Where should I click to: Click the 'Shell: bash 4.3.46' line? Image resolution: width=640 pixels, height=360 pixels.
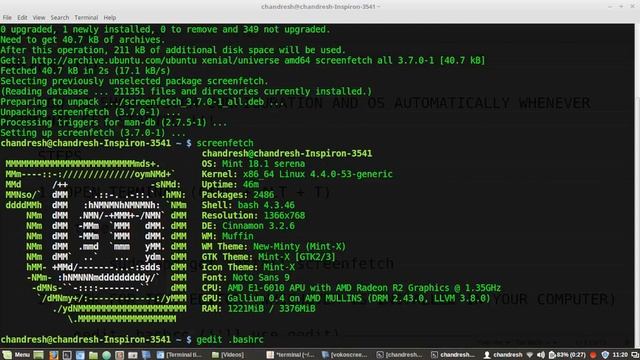click(248, 205)
